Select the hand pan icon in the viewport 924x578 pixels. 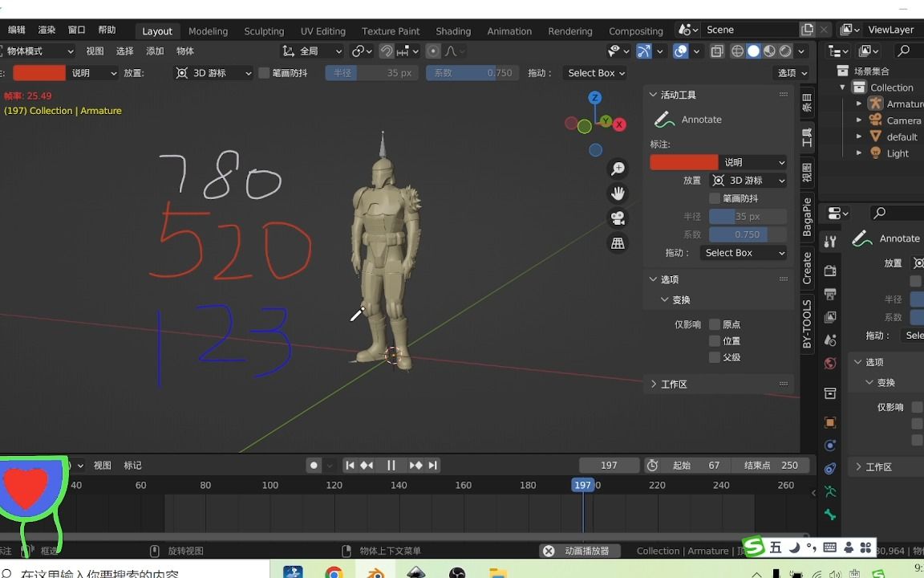618,193
